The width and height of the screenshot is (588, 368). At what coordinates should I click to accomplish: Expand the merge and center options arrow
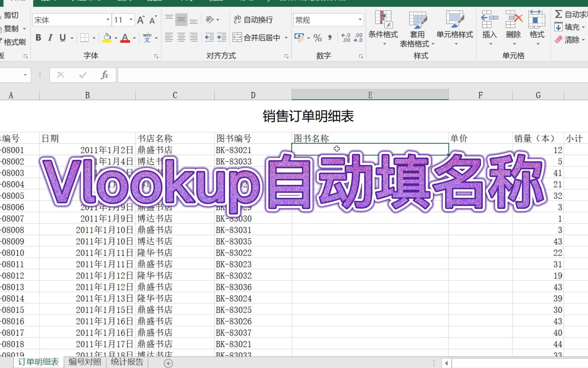286,37
